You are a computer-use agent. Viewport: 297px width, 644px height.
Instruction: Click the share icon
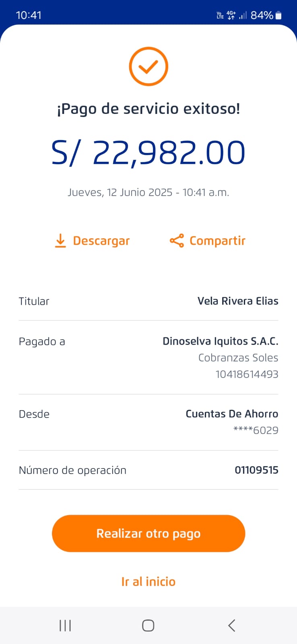177,241
